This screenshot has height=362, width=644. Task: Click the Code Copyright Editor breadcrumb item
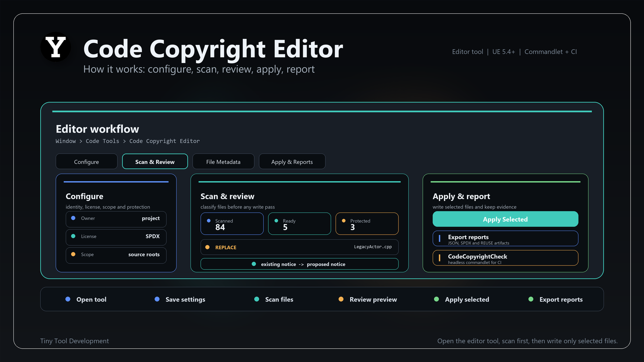point(164,141)
